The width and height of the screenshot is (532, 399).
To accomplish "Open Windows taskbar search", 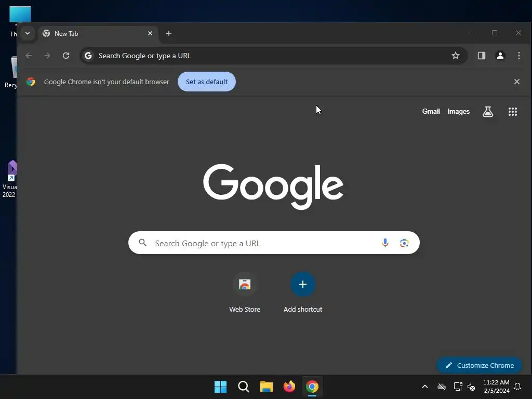I will tap(244, 387).
